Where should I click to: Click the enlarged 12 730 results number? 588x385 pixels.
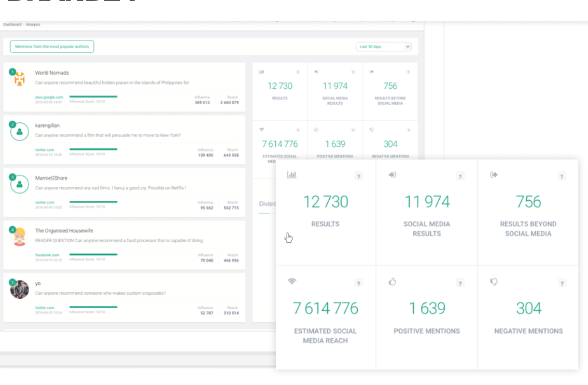[x=325, y=202]
